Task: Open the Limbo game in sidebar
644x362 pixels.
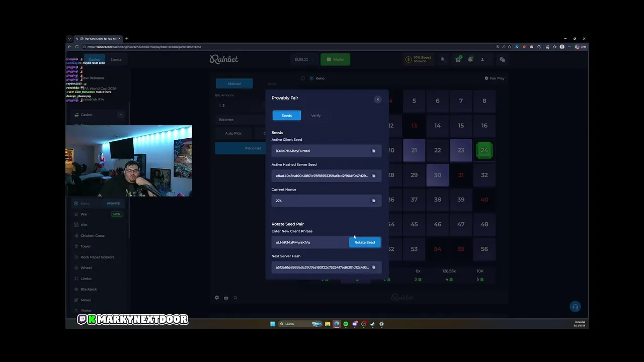Action: click(86, 279)
